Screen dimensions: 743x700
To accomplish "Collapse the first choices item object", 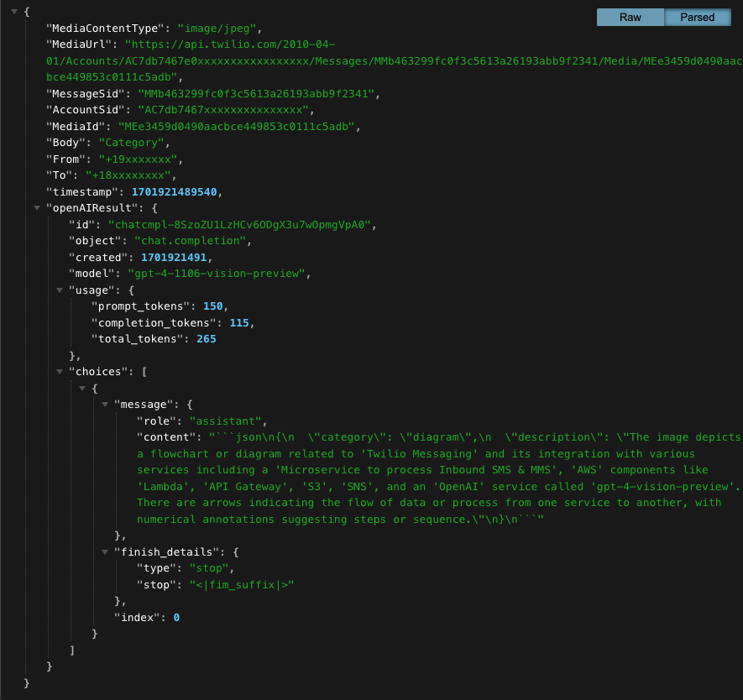I will point(82,389).
